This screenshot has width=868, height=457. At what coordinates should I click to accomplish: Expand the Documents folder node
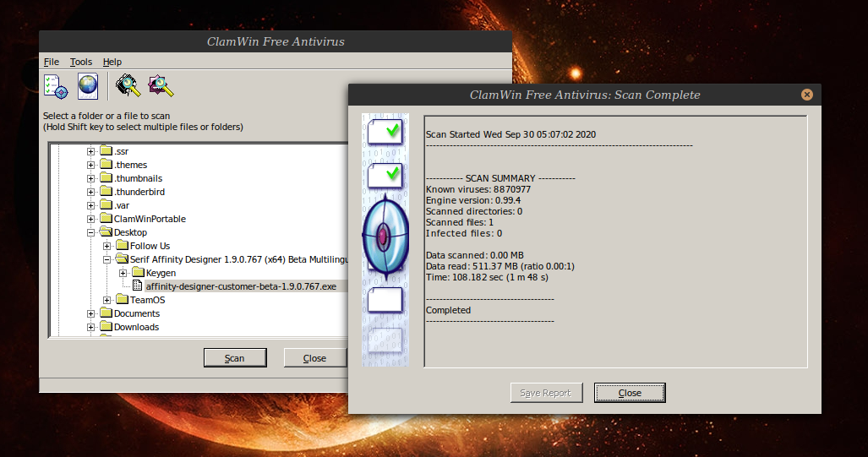(x=90, y=313)
